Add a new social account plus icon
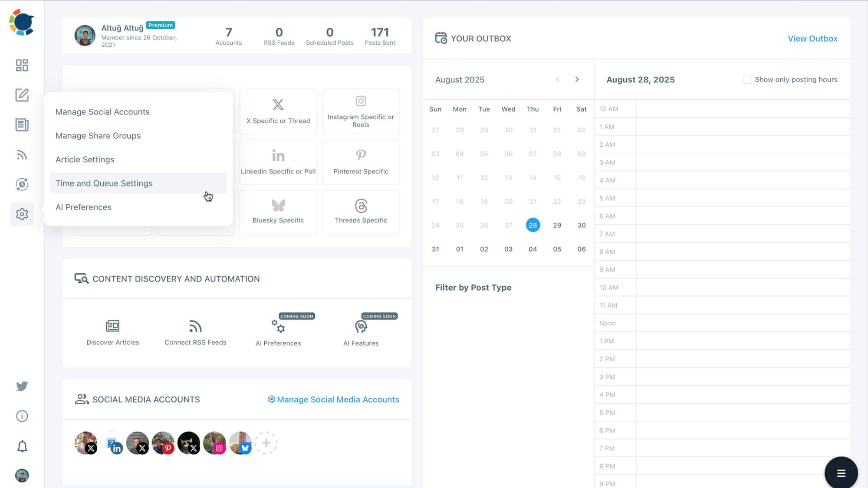The width and height of the screenshot is (868, 488). (x=266, y=443)
